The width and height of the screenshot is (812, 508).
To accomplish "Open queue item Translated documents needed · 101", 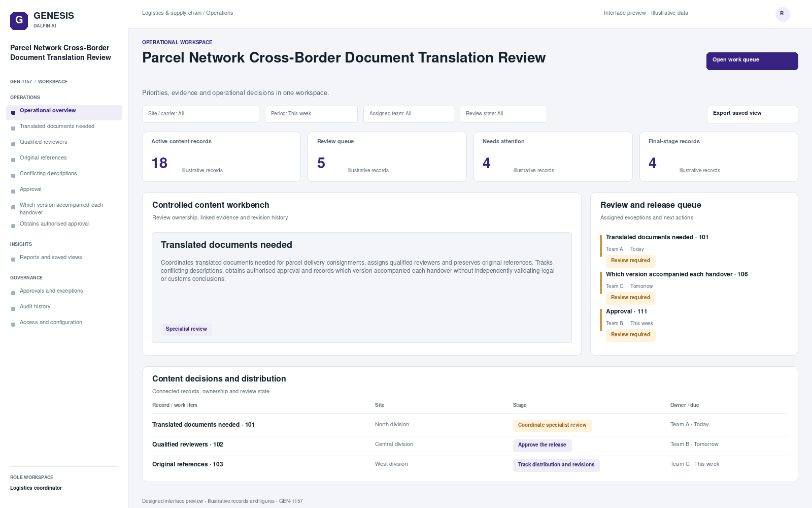I will click(657, 237).
